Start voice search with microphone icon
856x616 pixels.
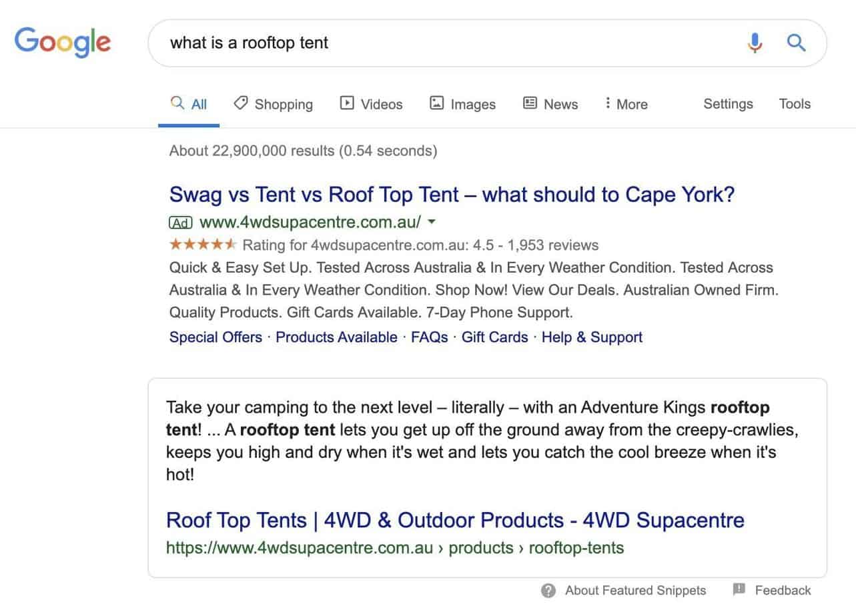755,43
